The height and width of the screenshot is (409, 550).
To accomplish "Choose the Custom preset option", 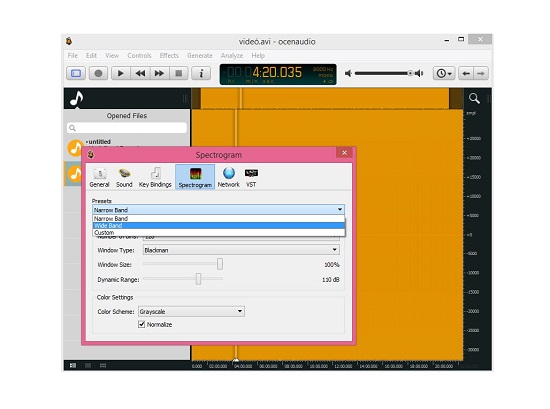I will pos(219,233).
